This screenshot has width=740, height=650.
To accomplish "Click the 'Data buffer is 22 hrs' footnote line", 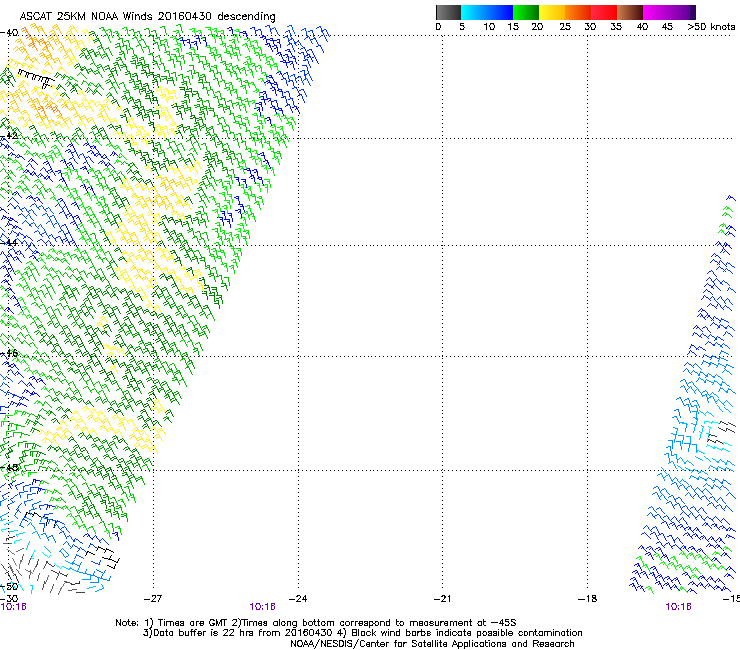I will click(362, 633).
